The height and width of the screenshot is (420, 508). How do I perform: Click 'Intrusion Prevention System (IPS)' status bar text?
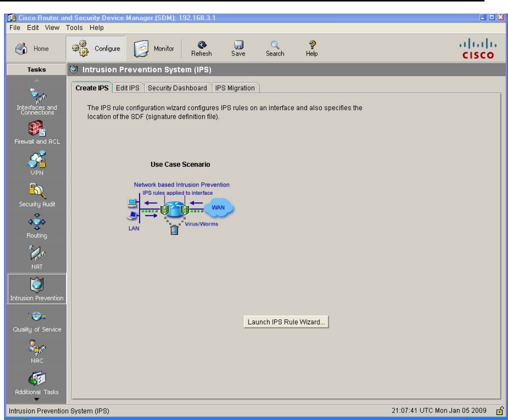click(59, 410)
